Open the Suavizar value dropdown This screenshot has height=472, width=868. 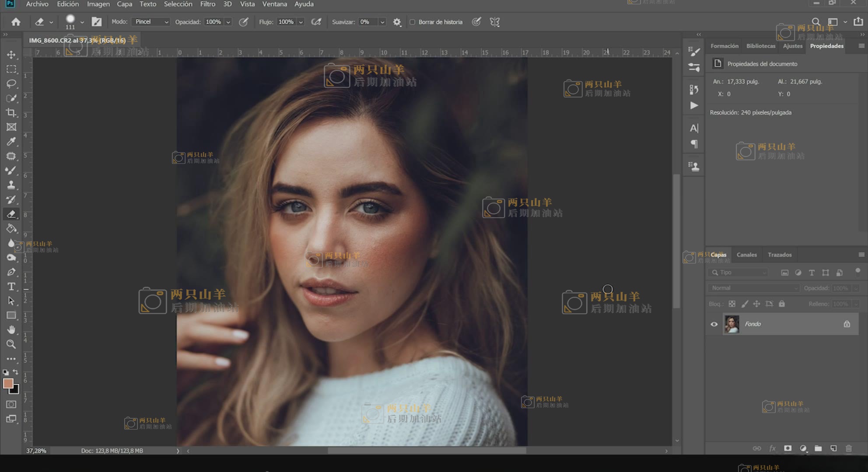[382, 22]
